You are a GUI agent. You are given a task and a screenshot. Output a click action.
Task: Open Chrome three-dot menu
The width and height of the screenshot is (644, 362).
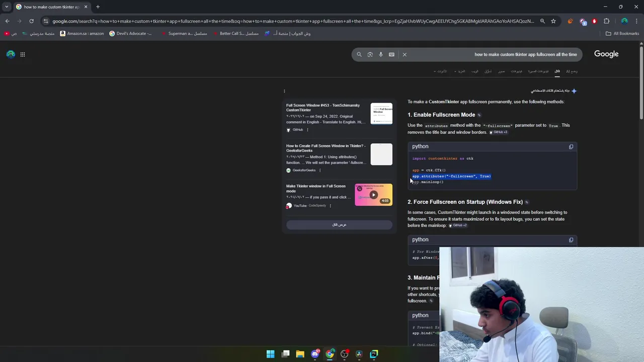(x=636, y=21)
